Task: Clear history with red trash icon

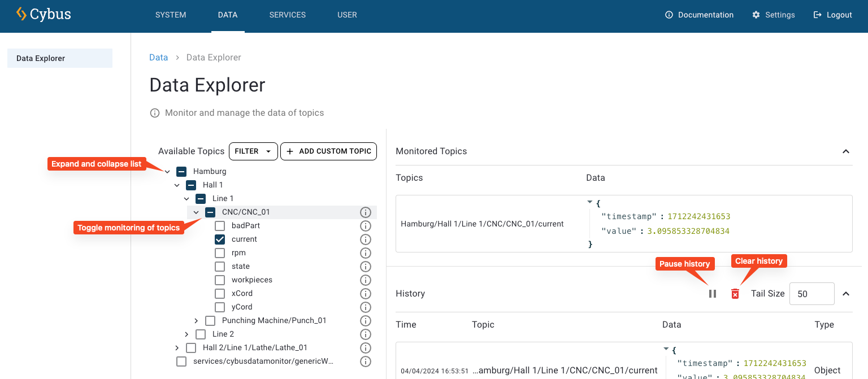Action: (735, 294)
